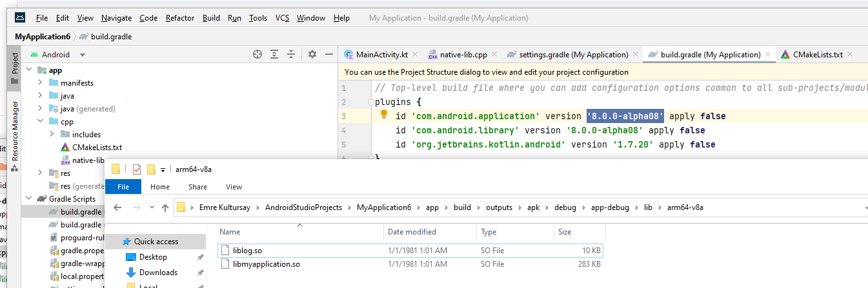Select the libmyapplication.so file

pyautogui.click(x=267, y=264)
